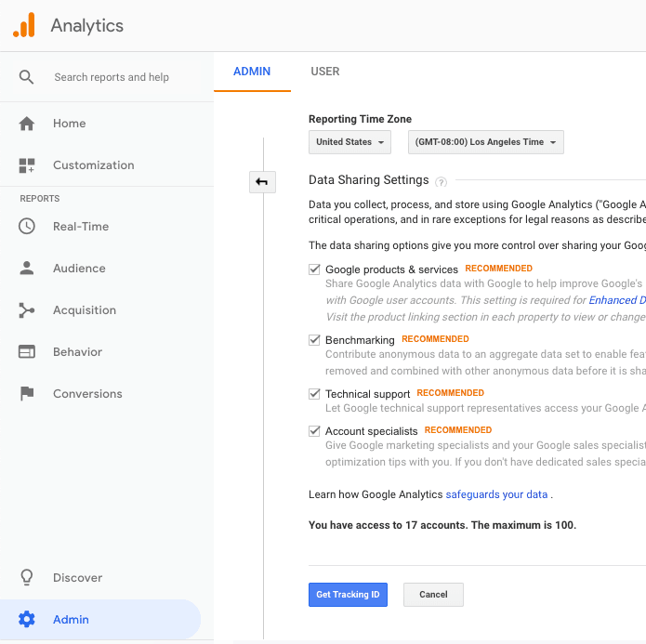
Task: Click the Admin gear icon
Action: [27, 619]
